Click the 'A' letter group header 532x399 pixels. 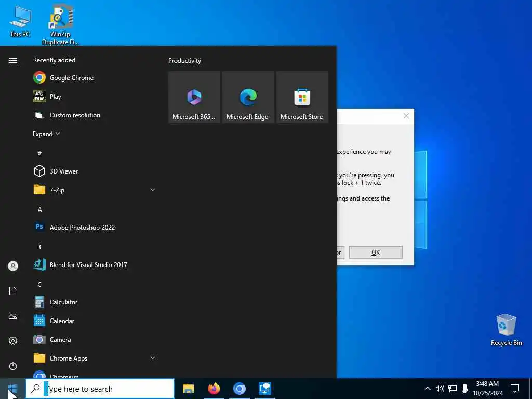tap(39, 210)
